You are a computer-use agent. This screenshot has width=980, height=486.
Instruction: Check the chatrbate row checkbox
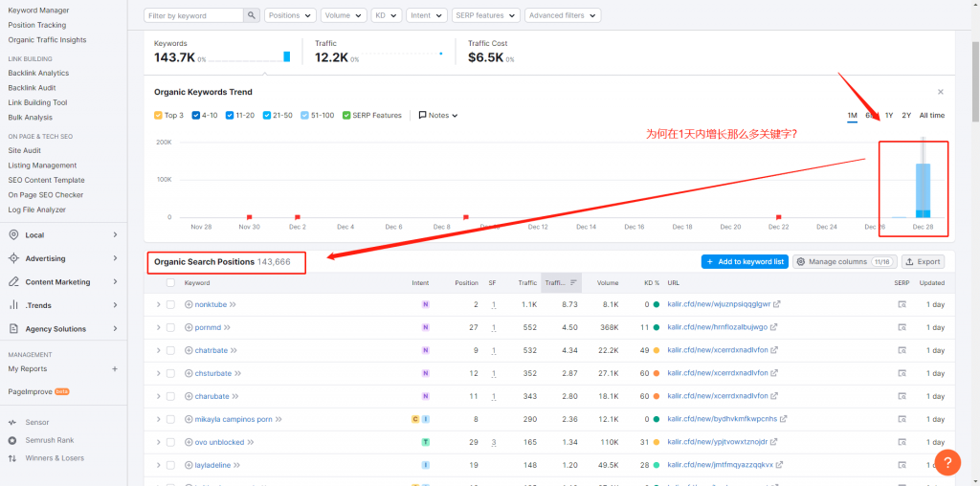(x=170, y=350)
